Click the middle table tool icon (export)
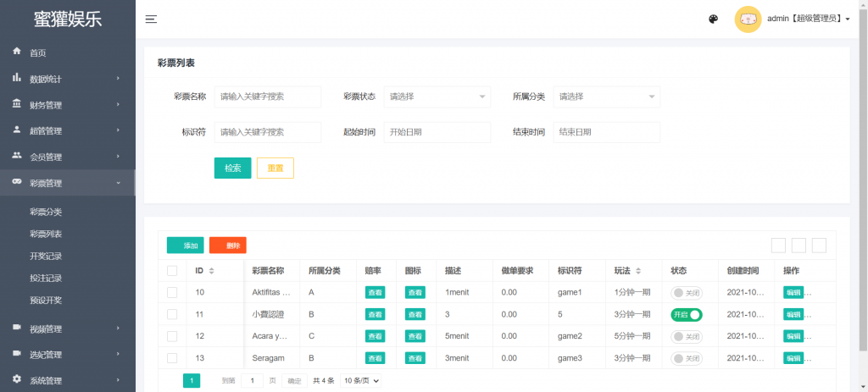 pyautogui.click(x=798, y=246)
